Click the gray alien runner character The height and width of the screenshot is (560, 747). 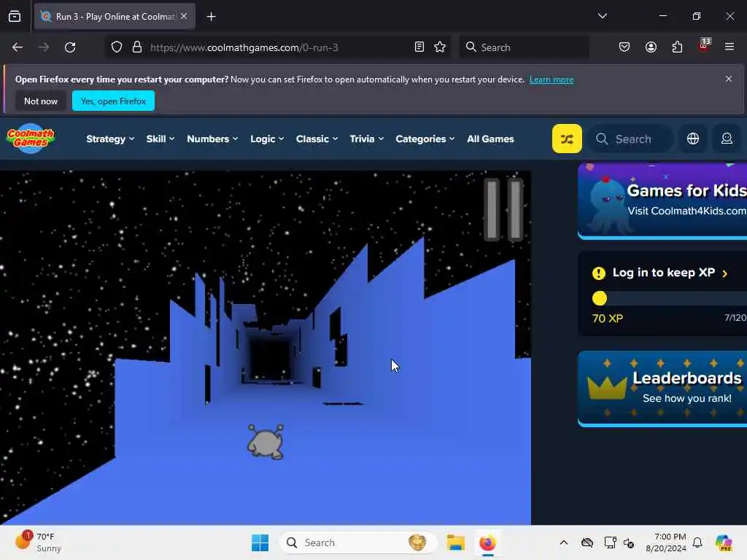[x=266, y=442]
